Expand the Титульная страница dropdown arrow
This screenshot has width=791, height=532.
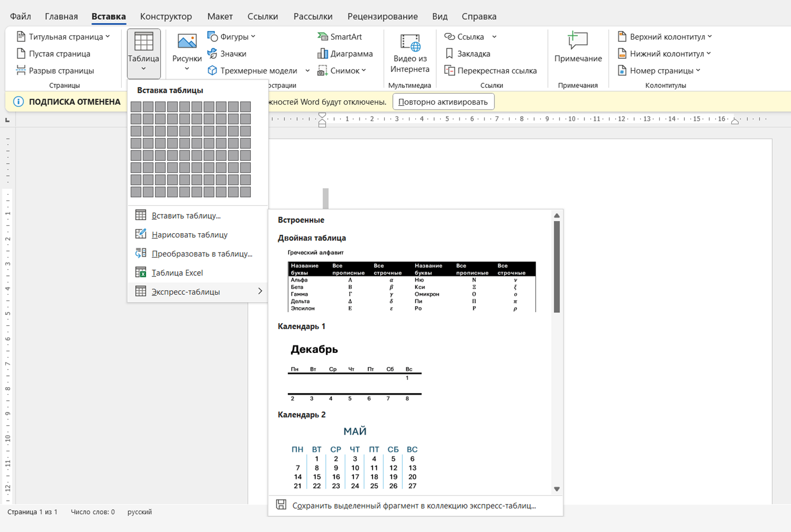click(108, 36)
